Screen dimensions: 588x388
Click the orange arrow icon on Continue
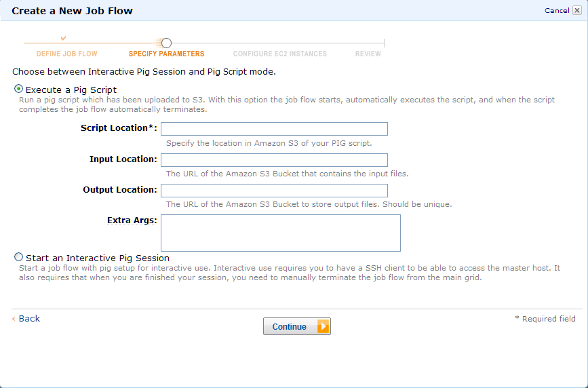tap(323, 326)
